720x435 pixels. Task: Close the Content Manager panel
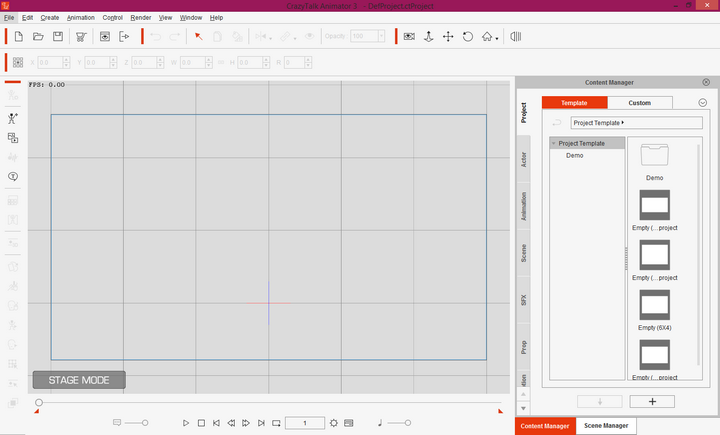coord(706,82)
